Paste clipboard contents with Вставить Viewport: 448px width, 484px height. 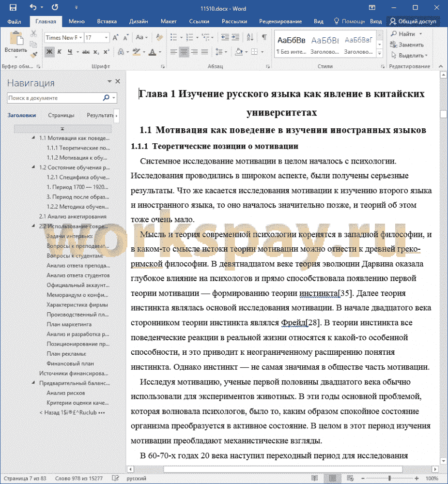pyautogui.click(x=16, y=45)
